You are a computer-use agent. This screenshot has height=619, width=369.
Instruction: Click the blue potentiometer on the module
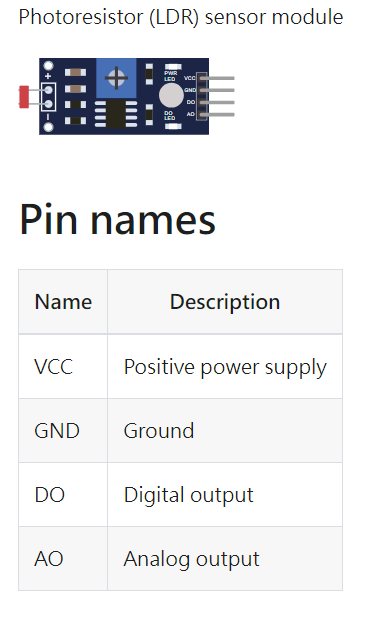click(116, 78)
